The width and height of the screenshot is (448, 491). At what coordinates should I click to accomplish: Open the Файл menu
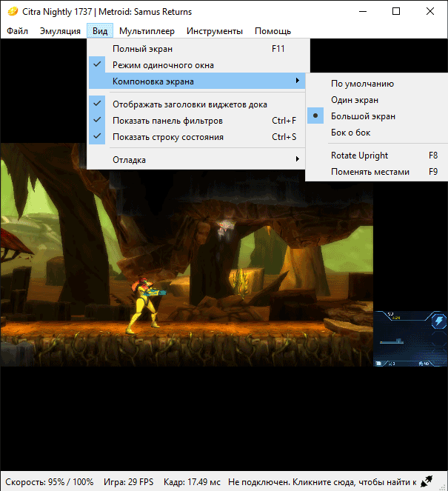click(x=17, y=31)
